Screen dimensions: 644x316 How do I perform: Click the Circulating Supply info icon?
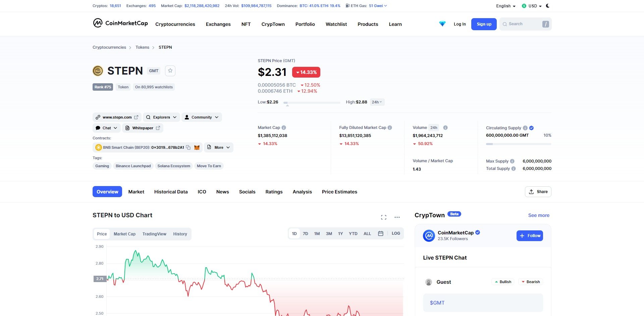(525, 128)
